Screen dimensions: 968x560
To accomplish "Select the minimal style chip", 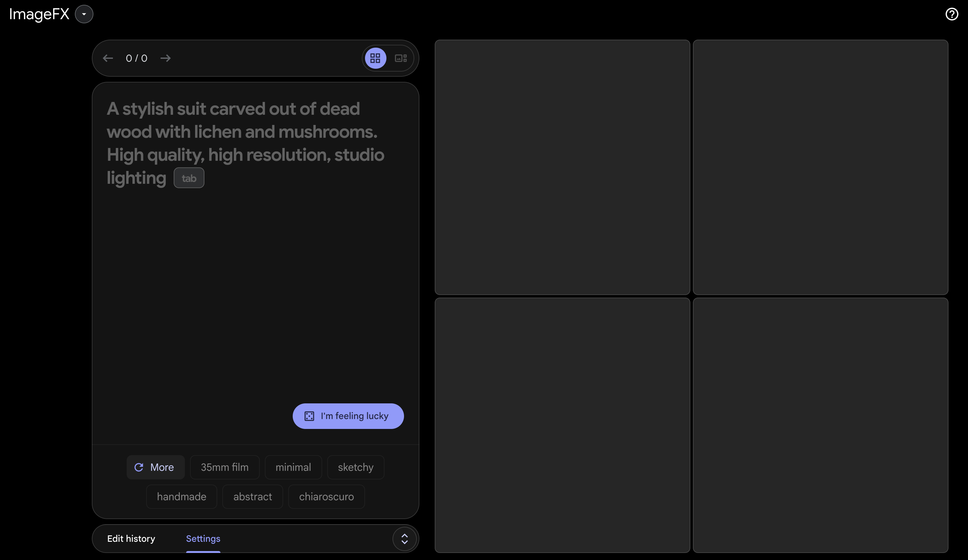I will [293, 467].
